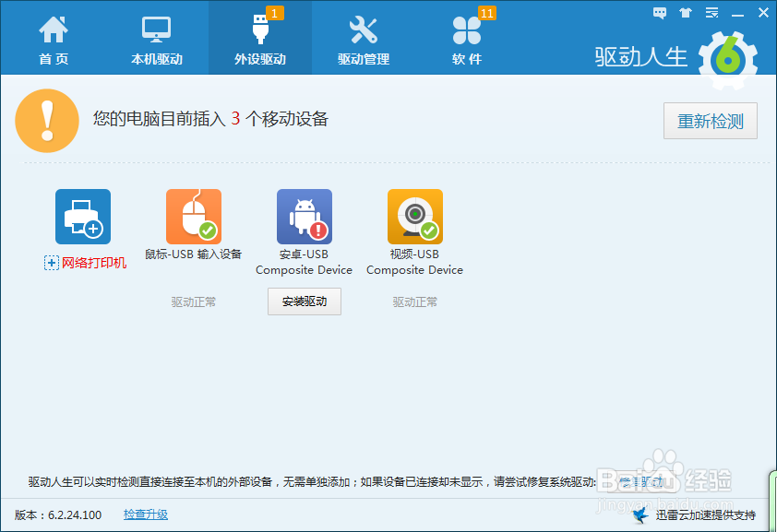Screen dimensions: 777x532
Task: Click the plus icon beside 网络打印机
Action: pos(52,263)
